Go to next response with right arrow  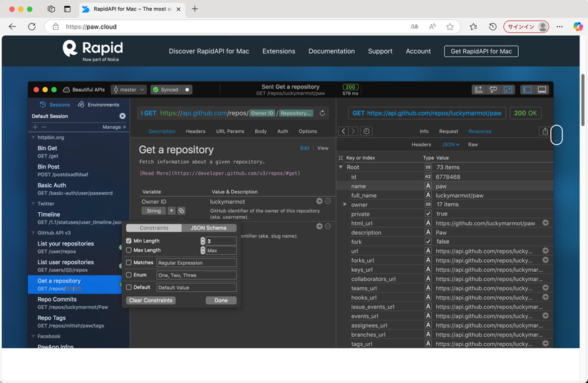pyautogui.click(x=354, y=131)
